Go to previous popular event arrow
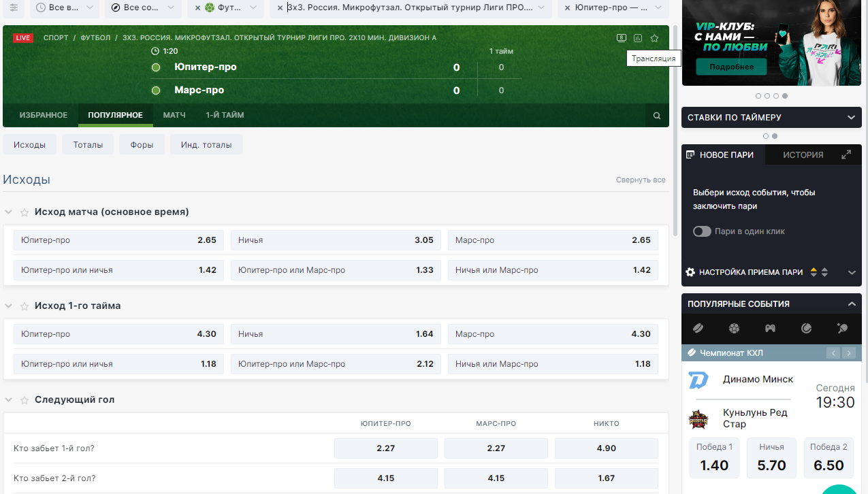 point(833,352)
